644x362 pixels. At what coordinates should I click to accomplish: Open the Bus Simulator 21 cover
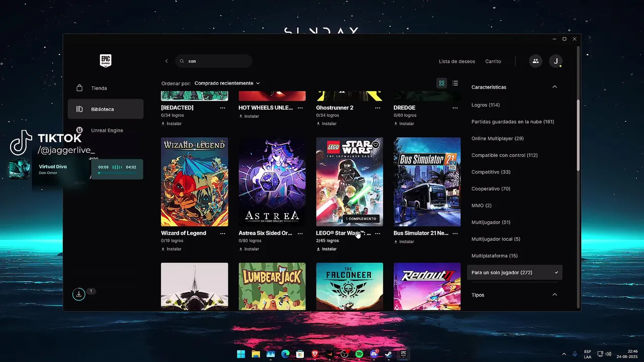coord(427,182)
